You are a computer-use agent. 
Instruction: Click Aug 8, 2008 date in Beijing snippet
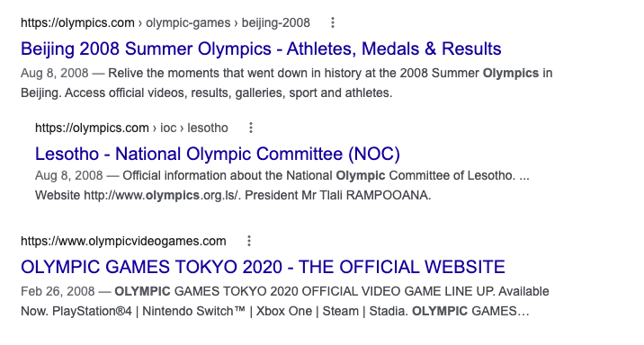coord(55,73)
